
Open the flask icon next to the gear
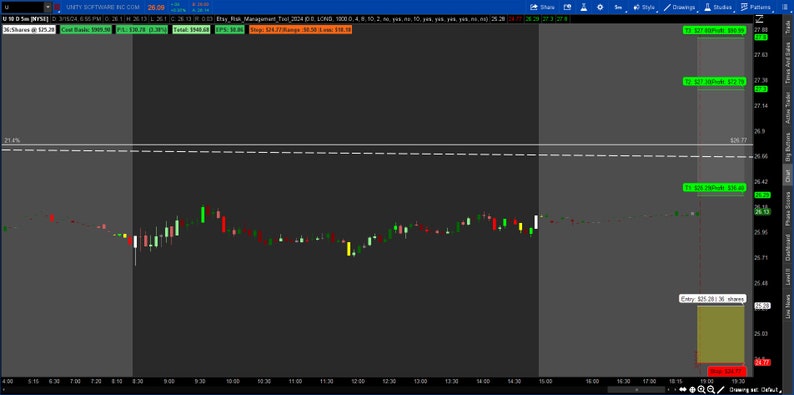pos(584,7)
